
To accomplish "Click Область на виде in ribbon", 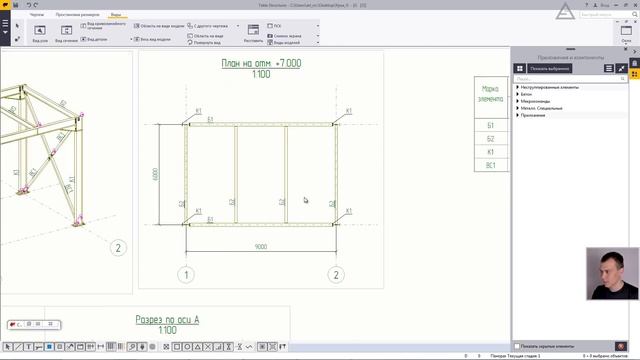I will (205, 36).
